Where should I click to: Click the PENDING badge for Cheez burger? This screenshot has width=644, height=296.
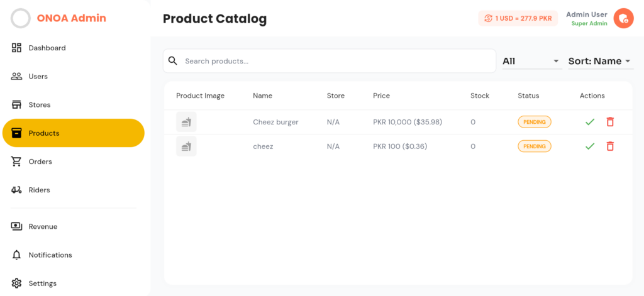[x=535, y=122]
